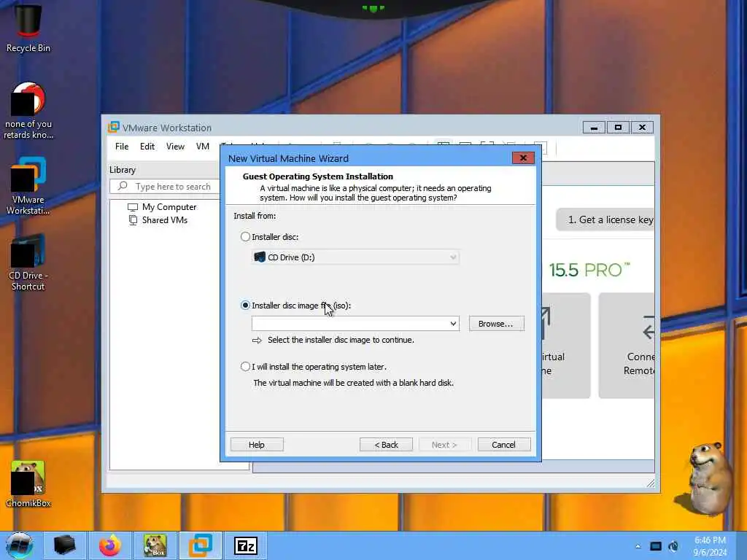Open the VMware Workstation desktop shortcut
The width and height of the screenshot is (747, 560).
tap(28, 186)
